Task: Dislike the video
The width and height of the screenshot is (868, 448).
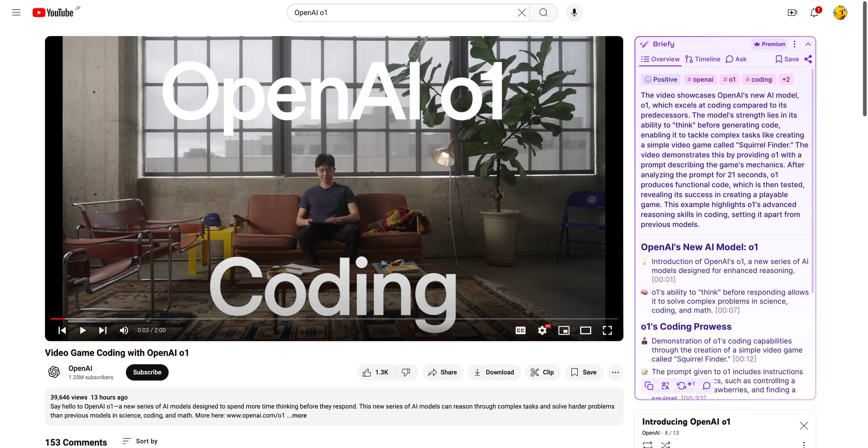Action: point(406,372)
